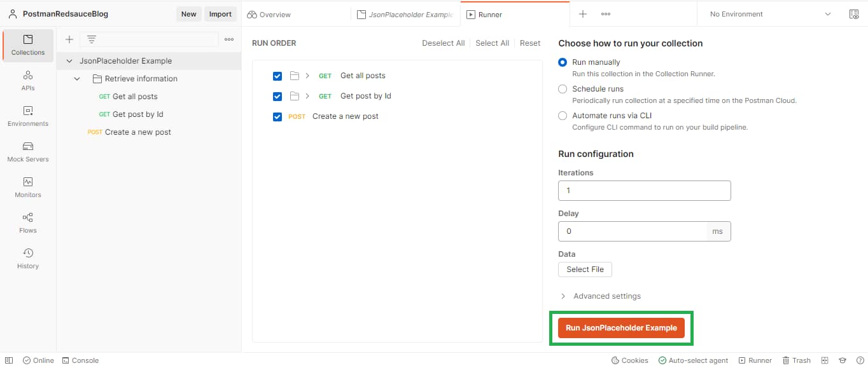Click the Online status indicator

coord(38,360)
